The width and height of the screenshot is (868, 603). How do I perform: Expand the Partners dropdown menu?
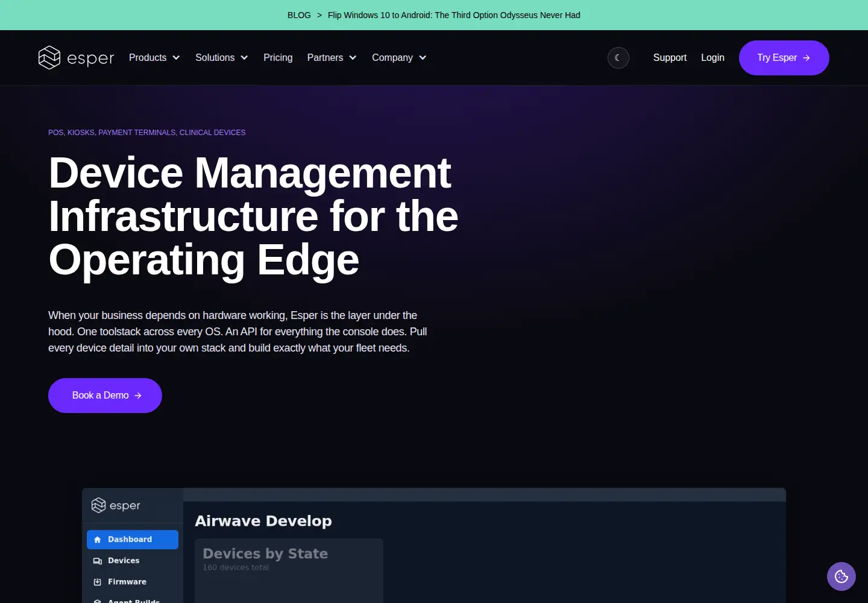click(332, 58)
